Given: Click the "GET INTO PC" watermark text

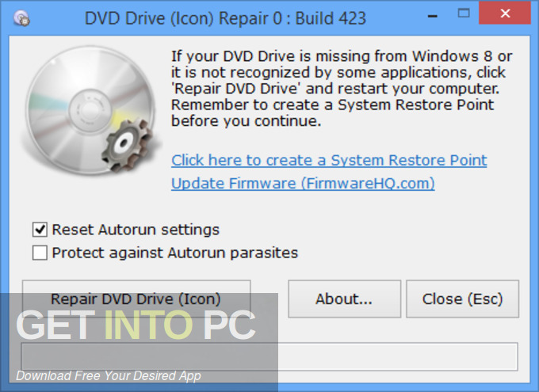Looking at the screenshot, I should [136, 325].
